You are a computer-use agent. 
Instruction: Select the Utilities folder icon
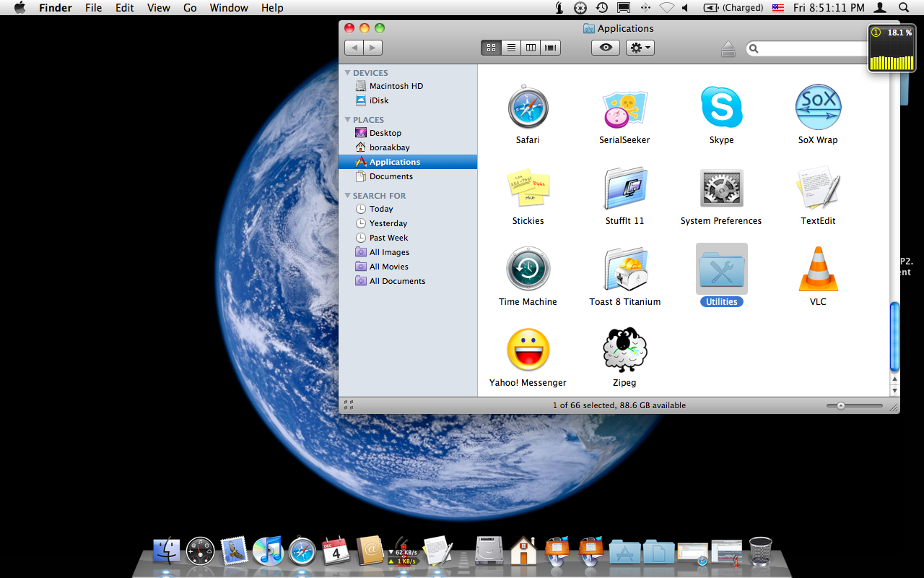(721, 269)
